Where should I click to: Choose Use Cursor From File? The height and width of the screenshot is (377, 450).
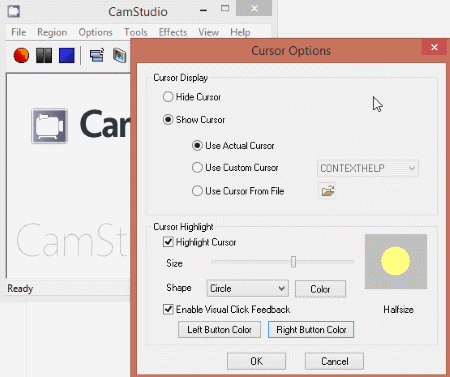(197, 191)
